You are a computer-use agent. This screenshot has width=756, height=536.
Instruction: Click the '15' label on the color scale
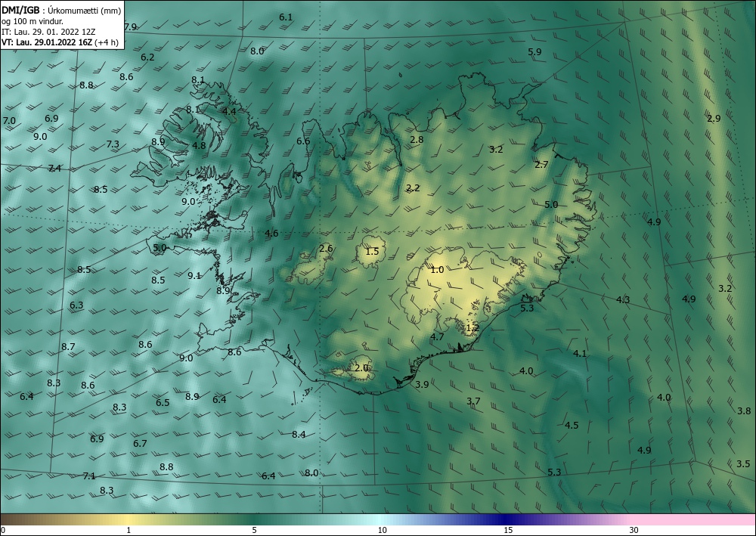click(x=508, y=531)
